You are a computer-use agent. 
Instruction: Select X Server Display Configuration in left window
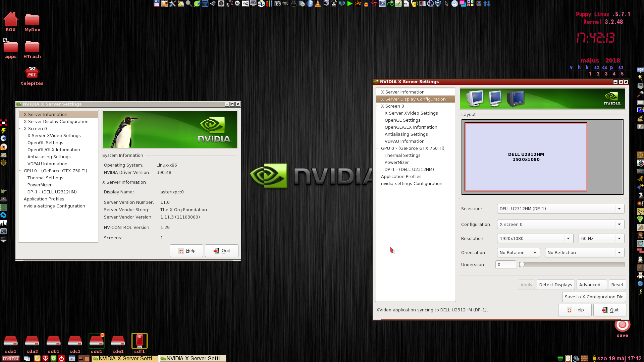(x=56, y=121)
